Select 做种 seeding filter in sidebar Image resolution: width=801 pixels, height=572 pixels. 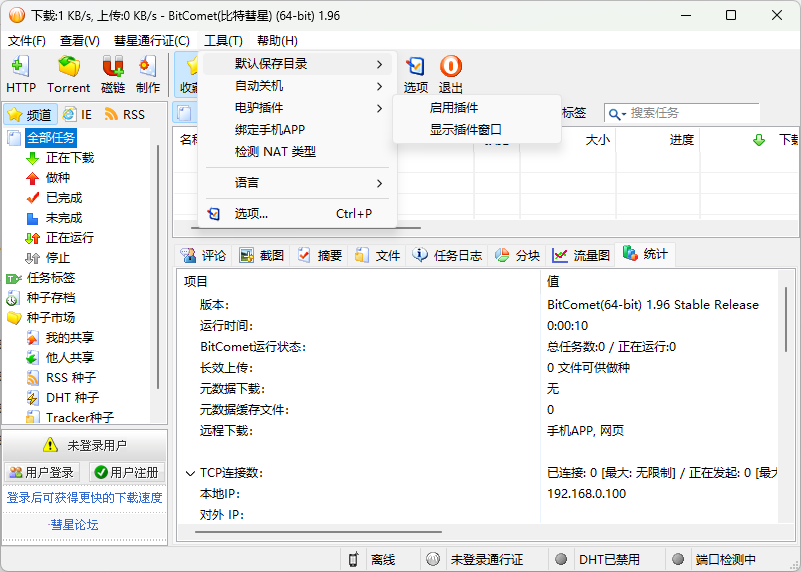57,178
